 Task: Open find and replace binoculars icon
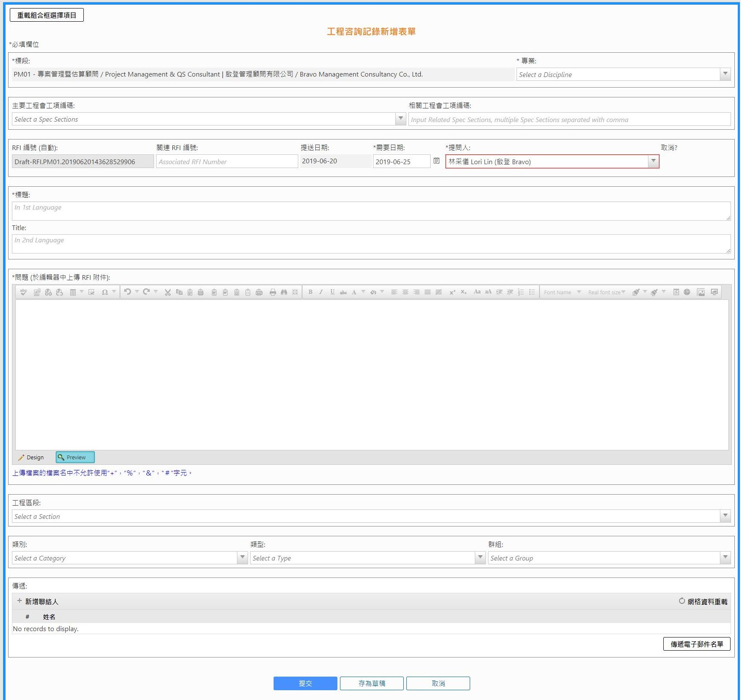284,292
